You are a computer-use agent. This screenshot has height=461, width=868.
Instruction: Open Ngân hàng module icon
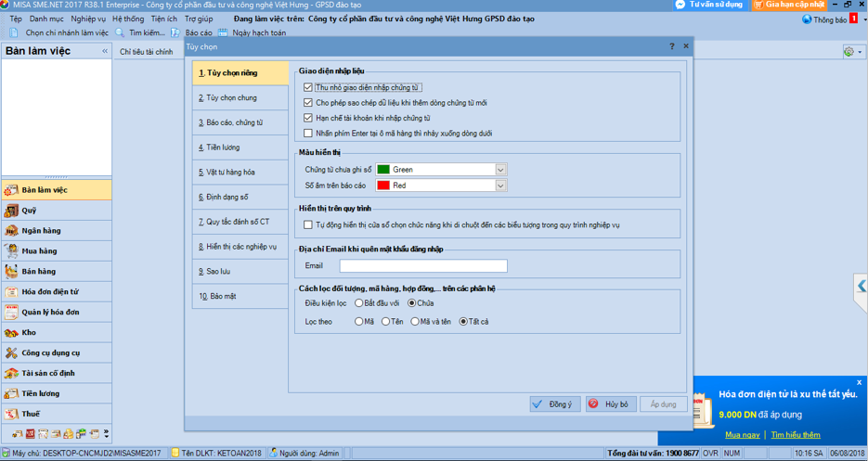tap(11, 231)
